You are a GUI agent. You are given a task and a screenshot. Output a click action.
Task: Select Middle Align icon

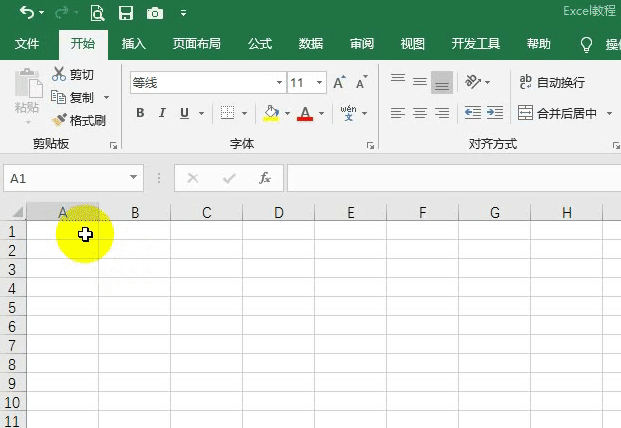pyautogui.click(x=420, y=82)
